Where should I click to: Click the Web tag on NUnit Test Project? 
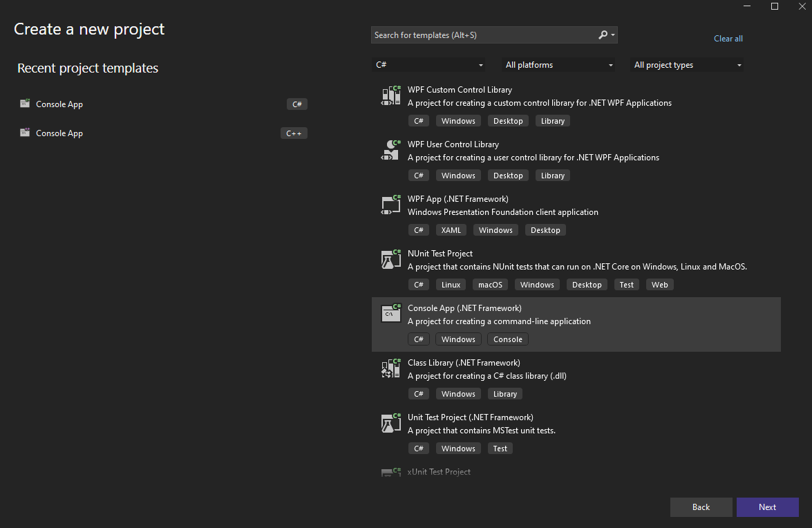(x=660, y=285)
